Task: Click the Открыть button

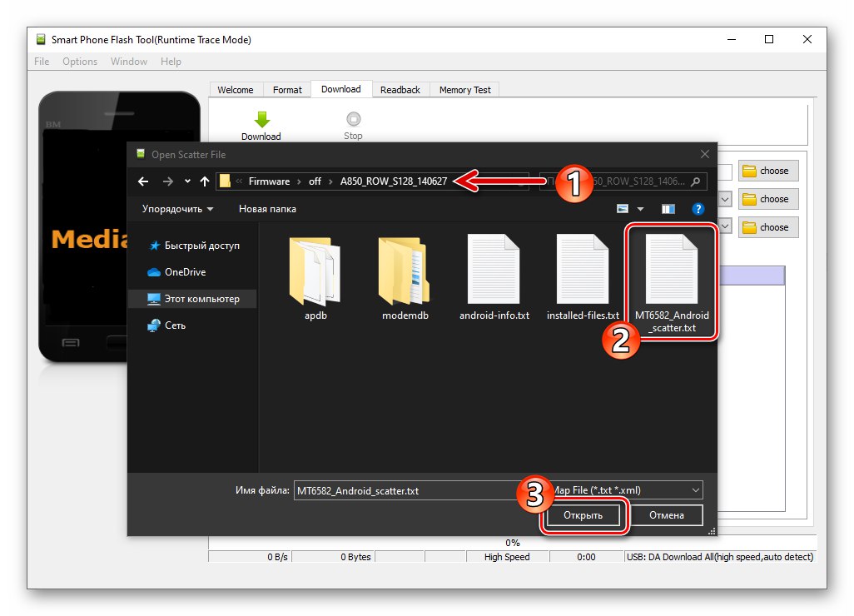Action: 583,515
